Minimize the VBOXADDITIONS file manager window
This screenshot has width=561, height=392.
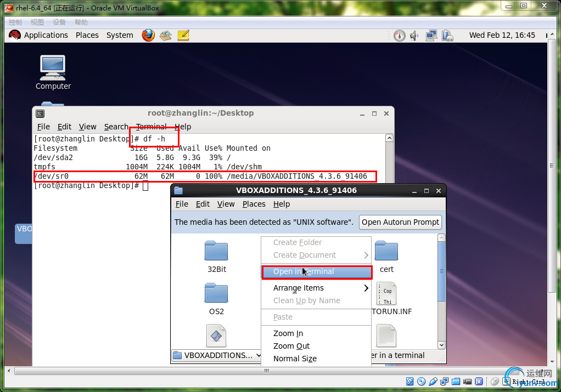414,191
